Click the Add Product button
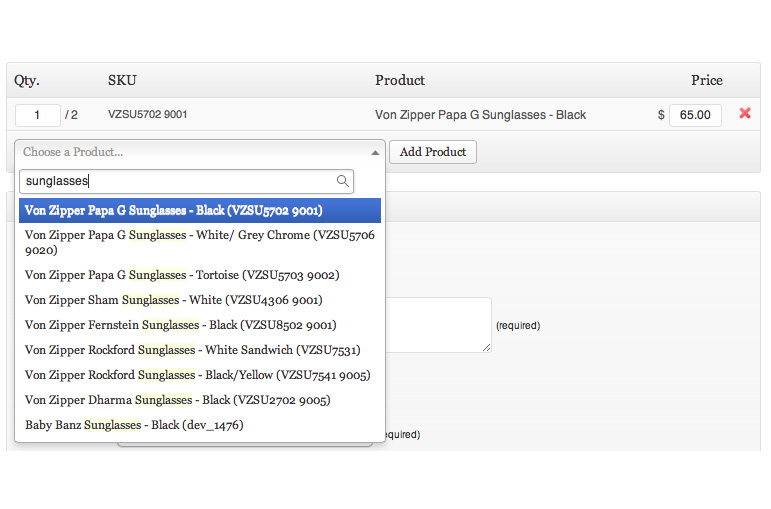 [433, 152]
